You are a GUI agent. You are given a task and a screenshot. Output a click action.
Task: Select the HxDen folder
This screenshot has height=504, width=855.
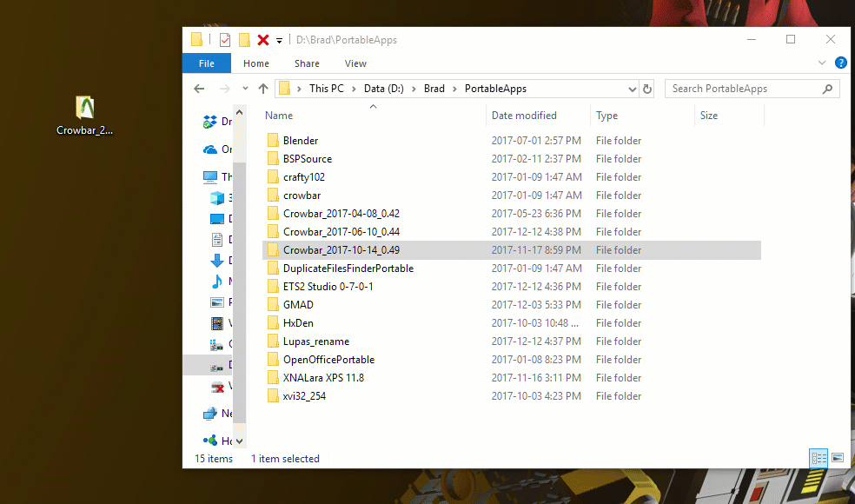click(x=298, y=323)
